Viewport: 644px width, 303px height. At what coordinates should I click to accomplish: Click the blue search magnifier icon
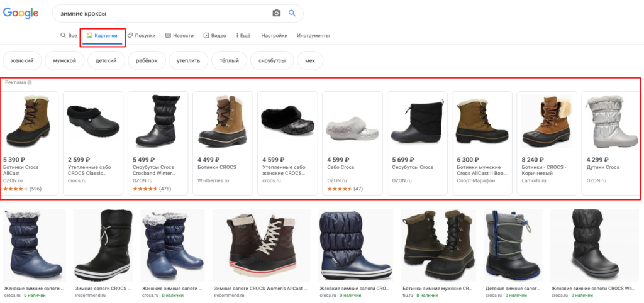(292, 13)
